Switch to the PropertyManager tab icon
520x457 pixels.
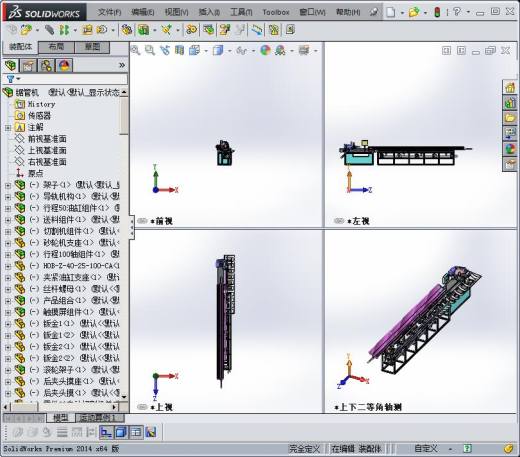click(x=28, y=65)
